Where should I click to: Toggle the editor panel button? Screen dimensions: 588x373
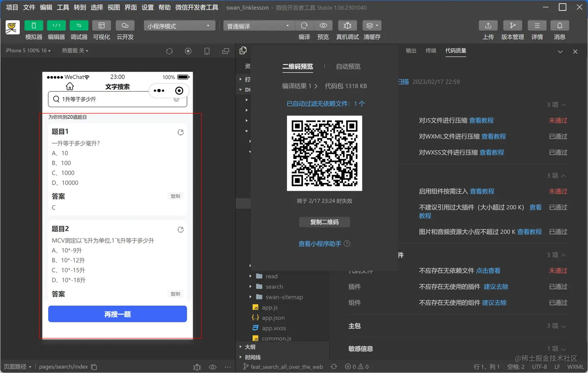pos(56,25)
